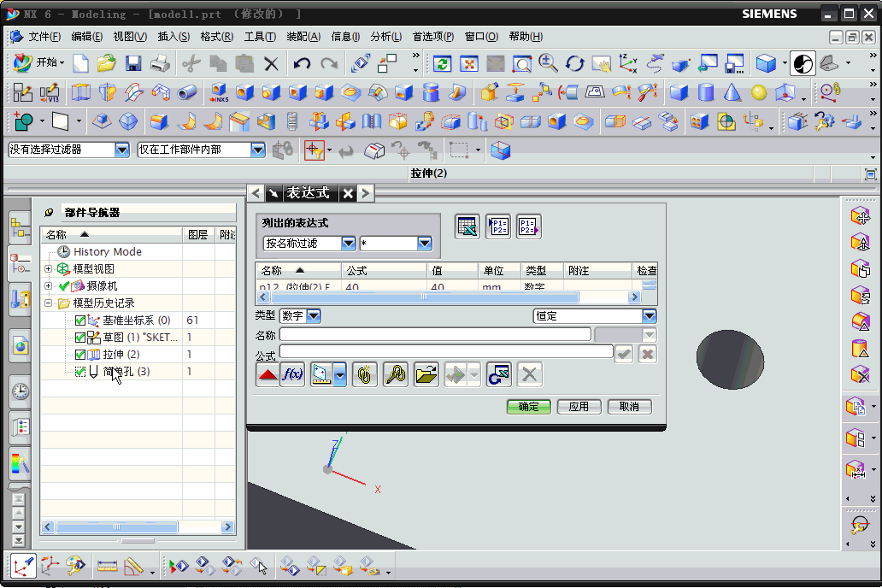The width and height of the screenshot is (882, 588).
Task: Toggle the 摄像机 green checkmark
Action: click(x=63, y=286)
